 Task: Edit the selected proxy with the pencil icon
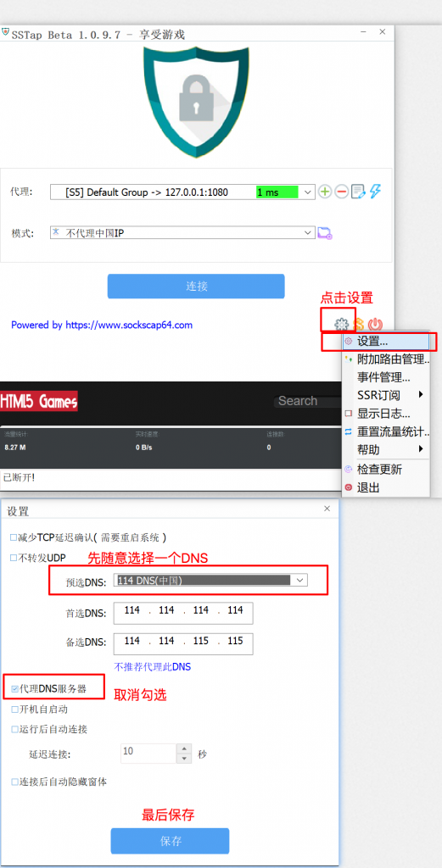359,192
